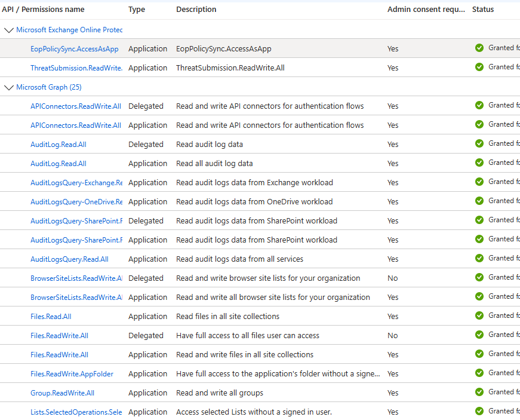The width and height of the screenshot is (520, 420).
Task: Click the Granted checkmark for Group.ReadWrite.All
Action: tap(479, 391)
